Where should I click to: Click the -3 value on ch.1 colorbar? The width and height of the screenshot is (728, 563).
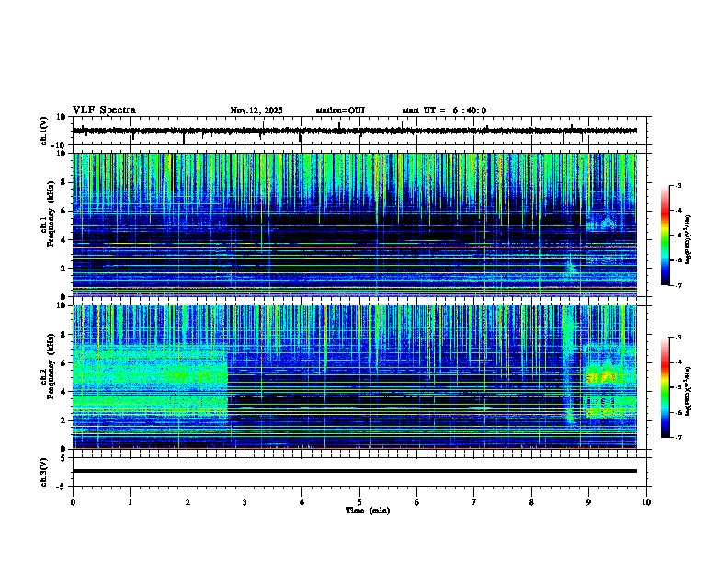(x=677, y=185)
